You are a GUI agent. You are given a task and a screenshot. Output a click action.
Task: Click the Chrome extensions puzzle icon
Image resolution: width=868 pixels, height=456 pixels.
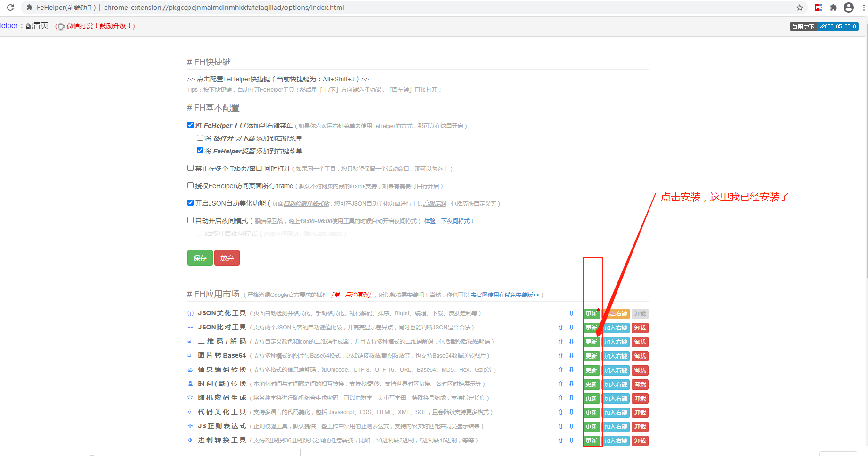[834, 8]
